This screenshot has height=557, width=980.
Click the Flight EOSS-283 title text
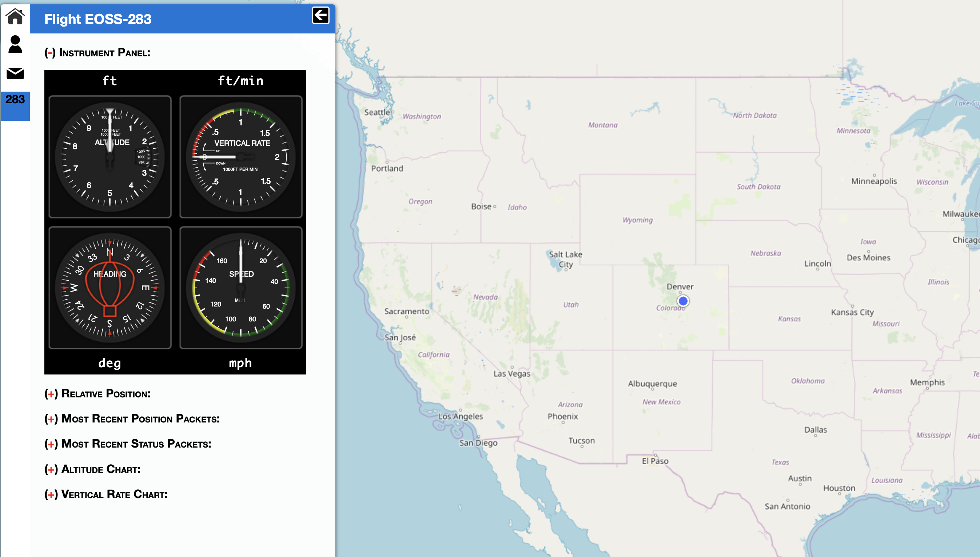click(x=98, y=19)
